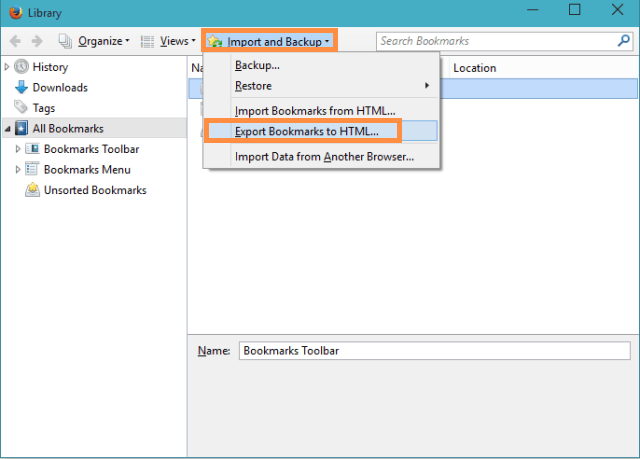Click the Firefox logo in title bar
The width and height of the screenshot is (640, 459).
[16, 12]
